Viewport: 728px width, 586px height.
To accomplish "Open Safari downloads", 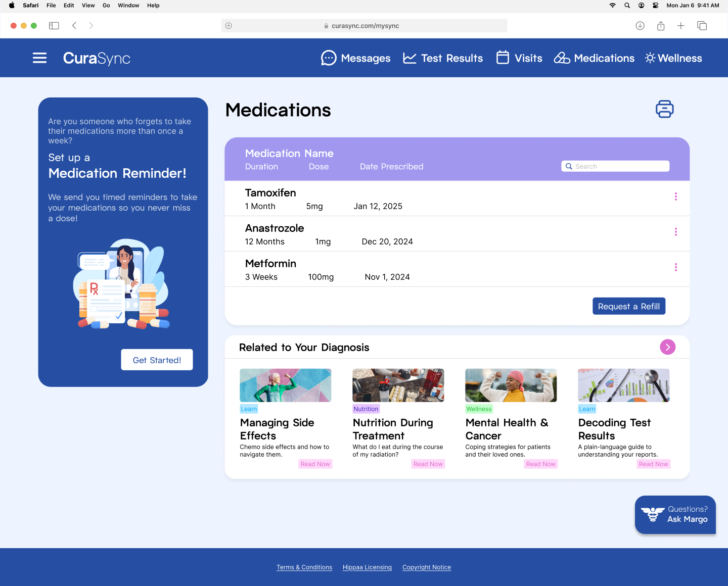I will point(640,26).
